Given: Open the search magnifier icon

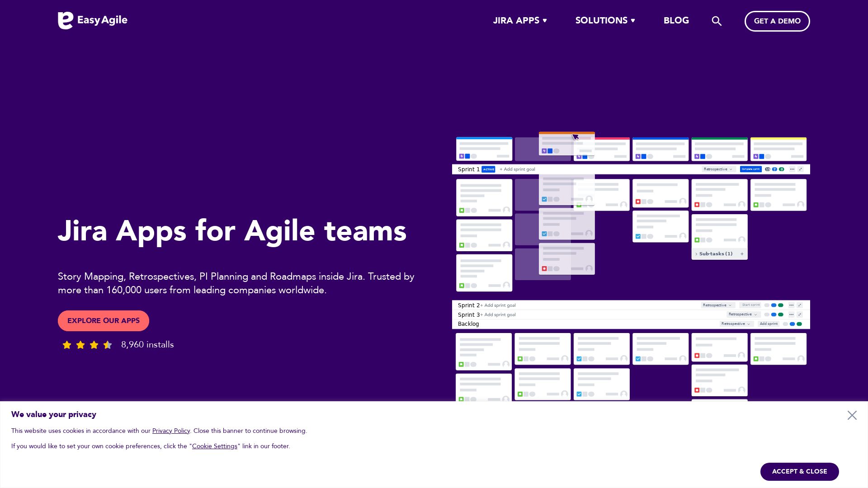Looking at the screenshot, I should [717, 21].
